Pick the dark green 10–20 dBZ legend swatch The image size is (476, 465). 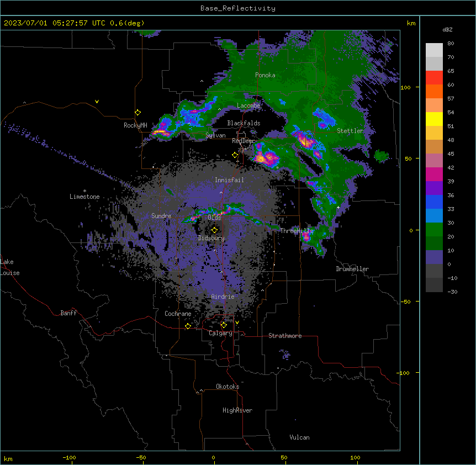pyautogui.click(x=434, y=244)
